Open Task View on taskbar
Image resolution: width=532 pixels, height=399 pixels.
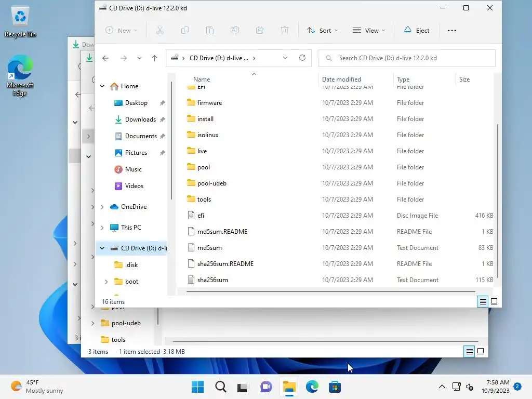243,387
